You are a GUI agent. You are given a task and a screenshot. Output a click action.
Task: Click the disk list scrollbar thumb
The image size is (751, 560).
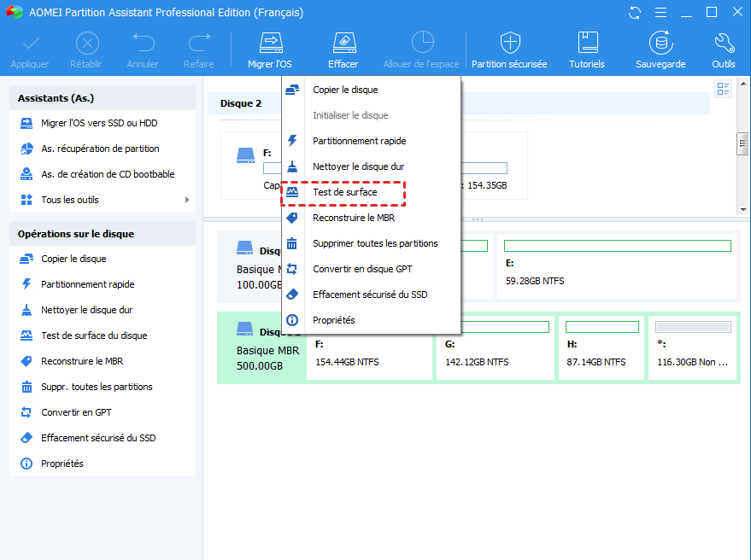pyautogui.click(x=742, y=143)
